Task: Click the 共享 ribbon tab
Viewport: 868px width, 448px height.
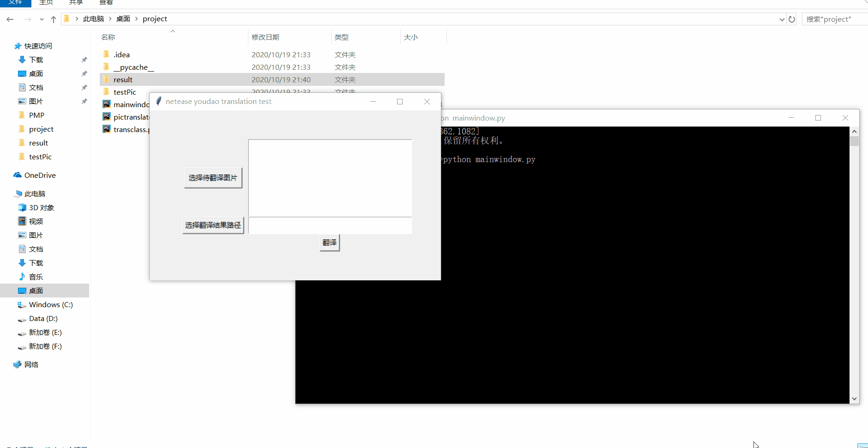Action: tap(76, 3)
